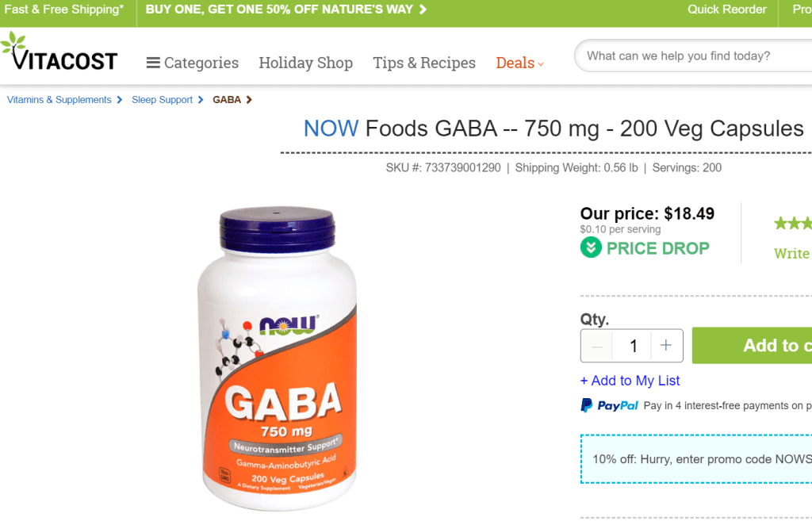Increase quantity with the plus button

[666, 345]
